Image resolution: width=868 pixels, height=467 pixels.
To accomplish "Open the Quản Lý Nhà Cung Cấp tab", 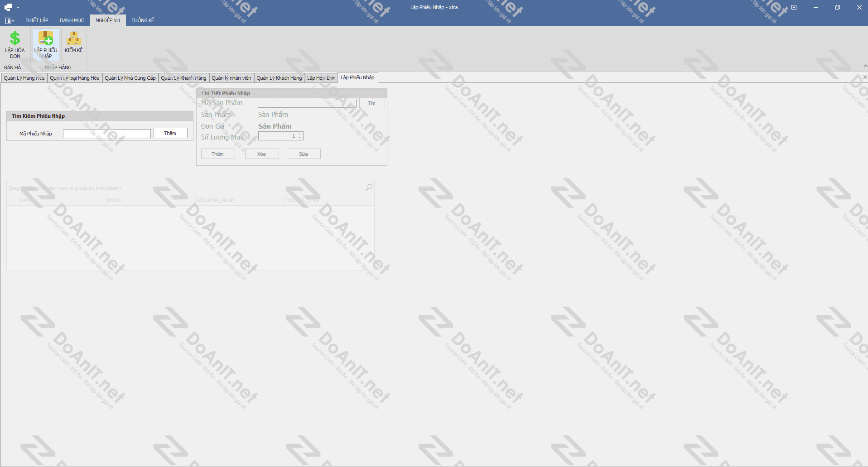I will [x=130, y=78].
